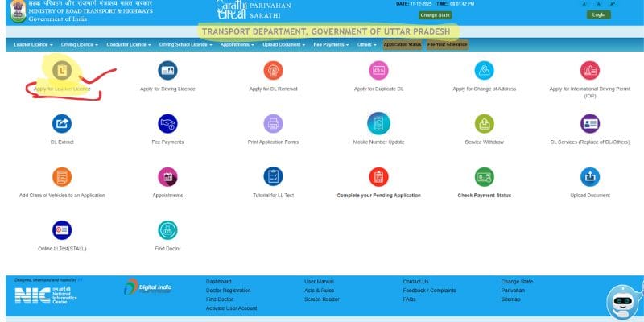This screenshot has height=322, width=644.
Task: Open the Driving School Licence dropdown
Action: tap(186, 45)
